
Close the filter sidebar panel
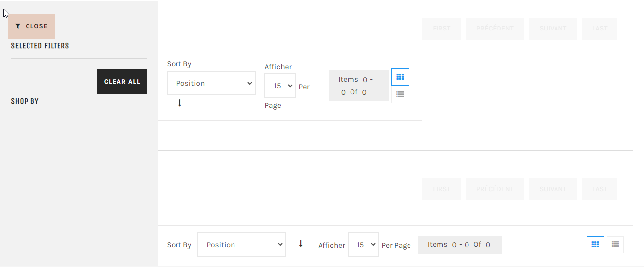(x=31, y=26)
